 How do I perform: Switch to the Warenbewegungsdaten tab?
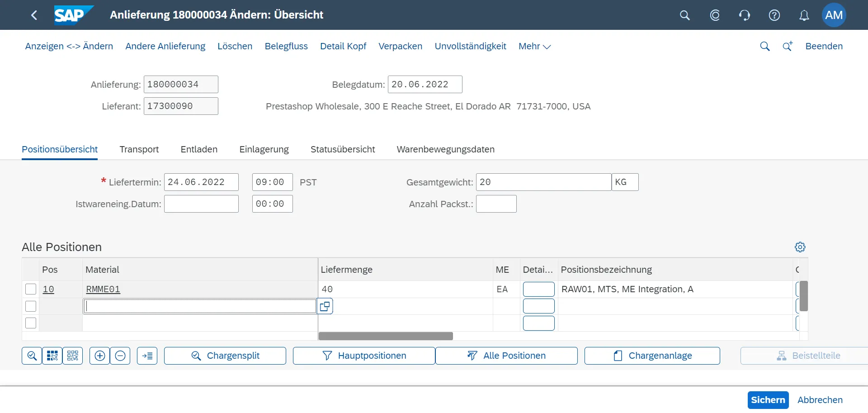[445, 149]
